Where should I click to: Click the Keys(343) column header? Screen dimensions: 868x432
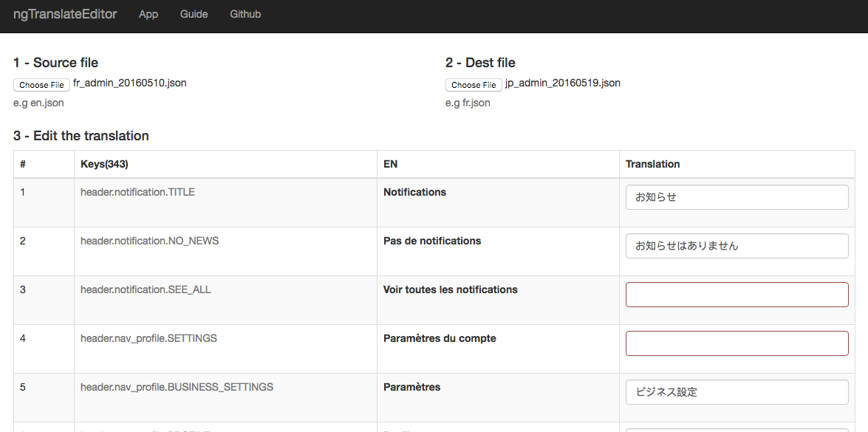100,164
